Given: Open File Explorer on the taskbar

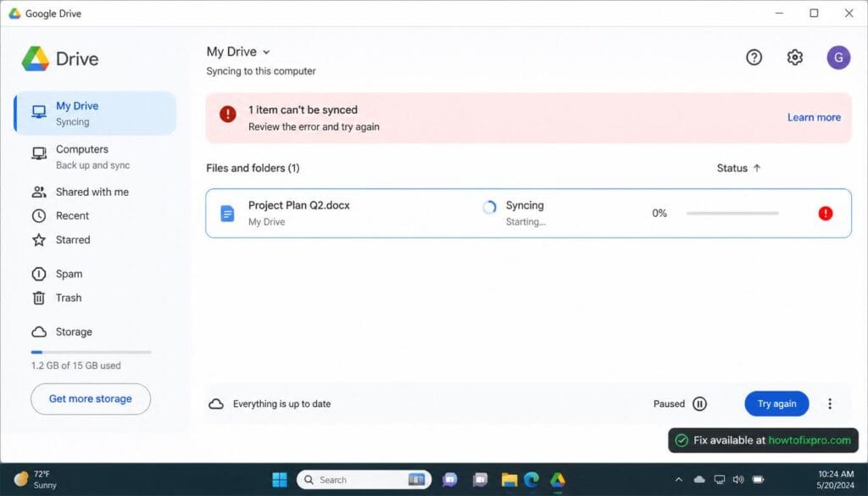Looking at the screenshot, I should pyautogui.click(x=509, y=479).
